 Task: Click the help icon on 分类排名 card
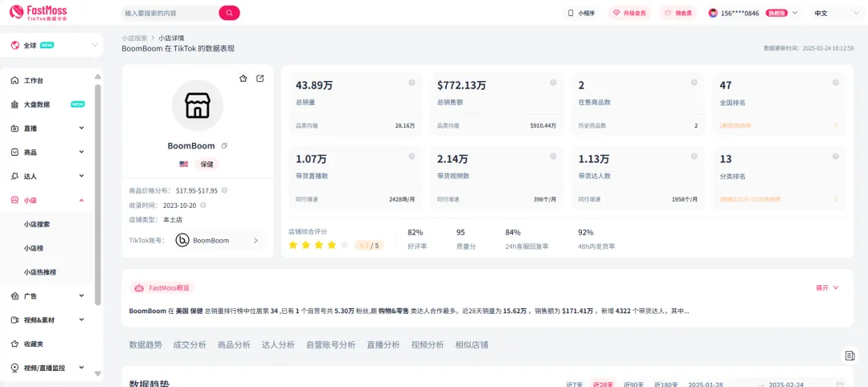pos(836,157)
